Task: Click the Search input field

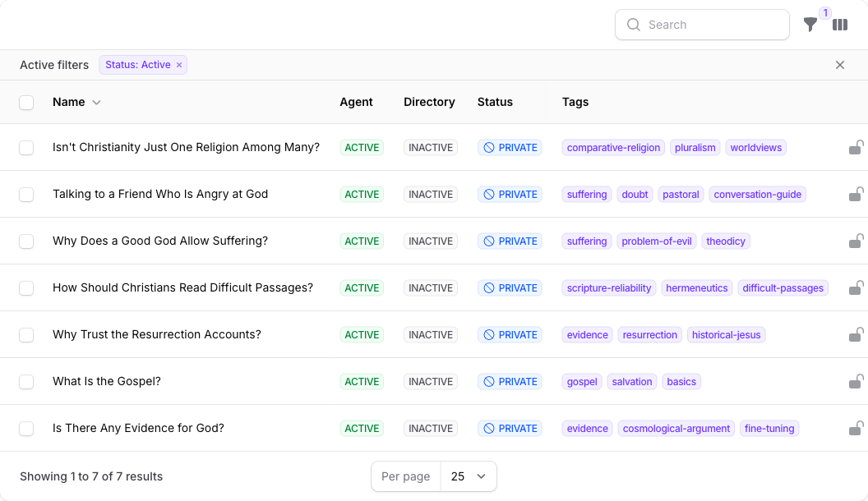Action: 702,25
